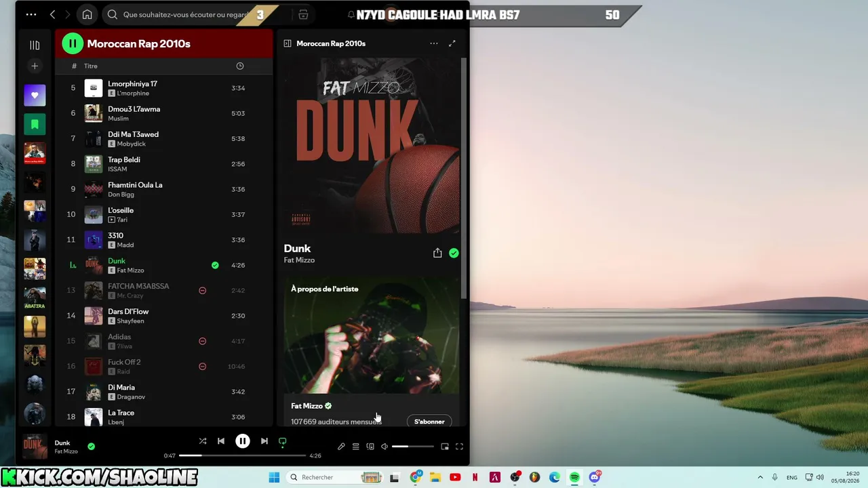Toggle repeat mode

click(x=283, y=441)
